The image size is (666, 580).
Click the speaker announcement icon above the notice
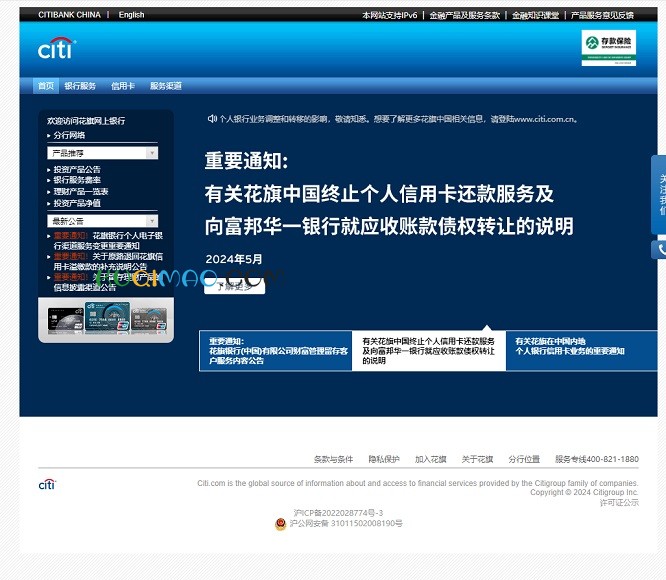coord(212,118)
